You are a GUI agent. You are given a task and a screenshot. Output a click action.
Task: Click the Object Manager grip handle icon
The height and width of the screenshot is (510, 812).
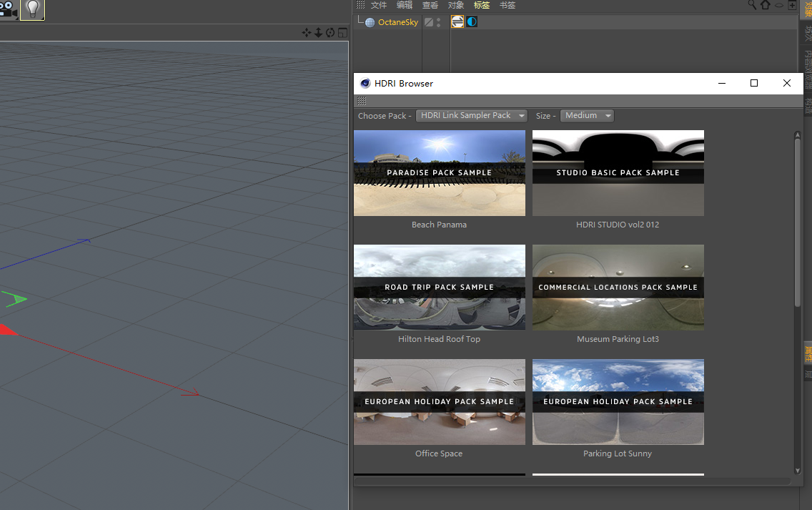[360, 5]
